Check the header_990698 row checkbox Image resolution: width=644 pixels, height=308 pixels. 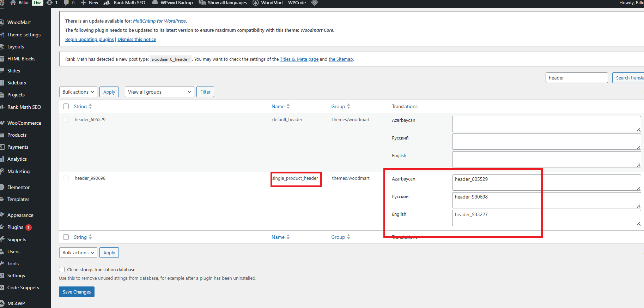click(66, 178)
